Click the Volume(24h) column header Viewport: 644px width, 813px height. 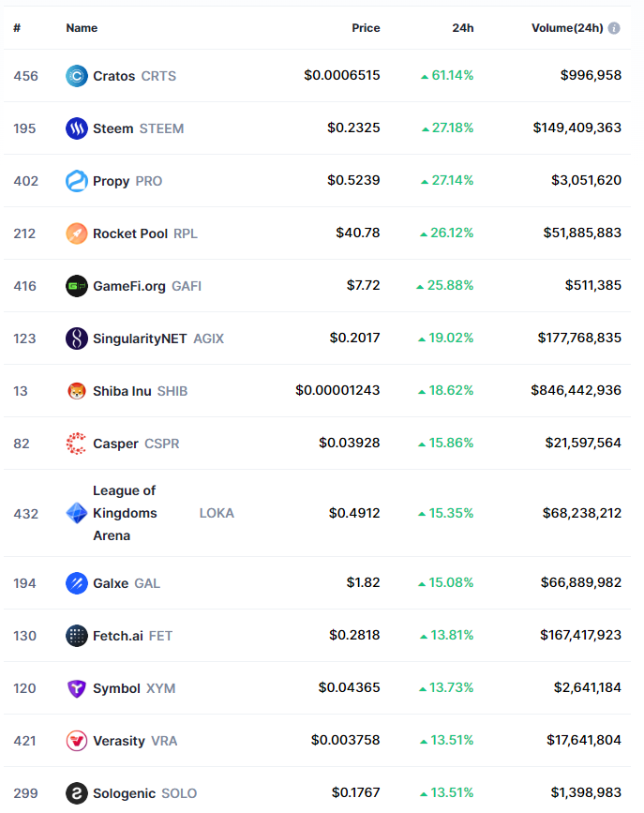click(x=566, y=28)
